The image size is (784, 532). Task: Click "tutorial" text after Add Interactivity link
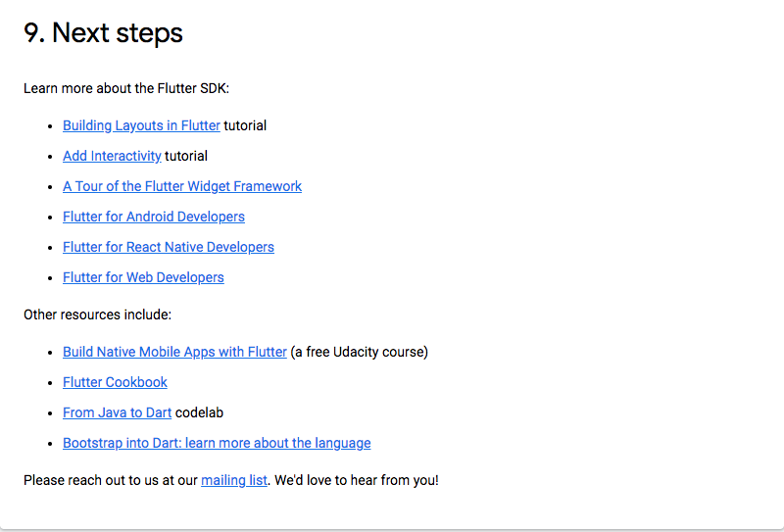186,156
